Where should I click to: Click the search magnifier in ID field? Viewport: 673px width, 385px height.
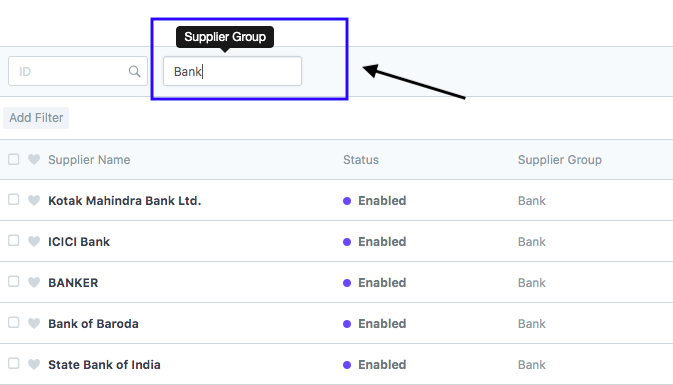[134, 71]
